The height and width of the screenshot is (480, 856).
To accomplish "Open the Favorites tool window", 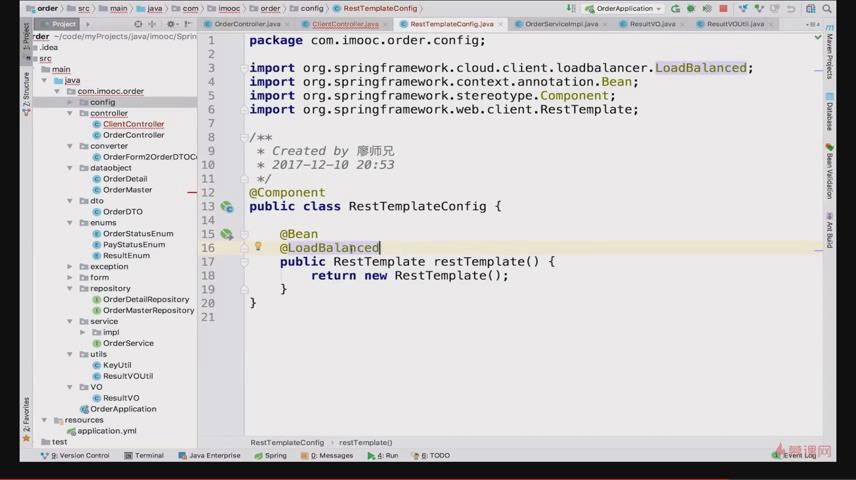I will (26, 419).
